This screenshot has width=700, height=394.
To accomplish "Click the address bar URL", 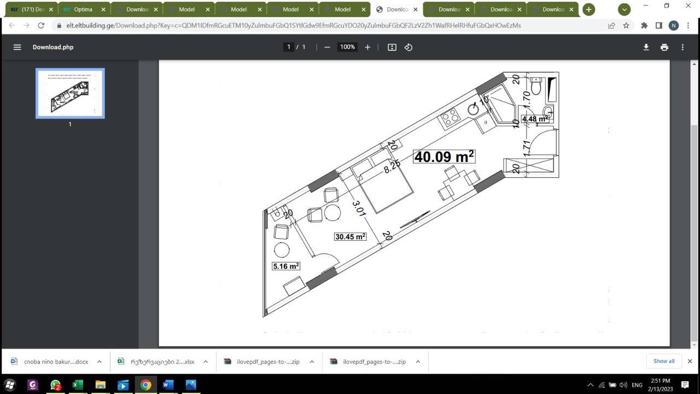I will click(x=293, y=25).
